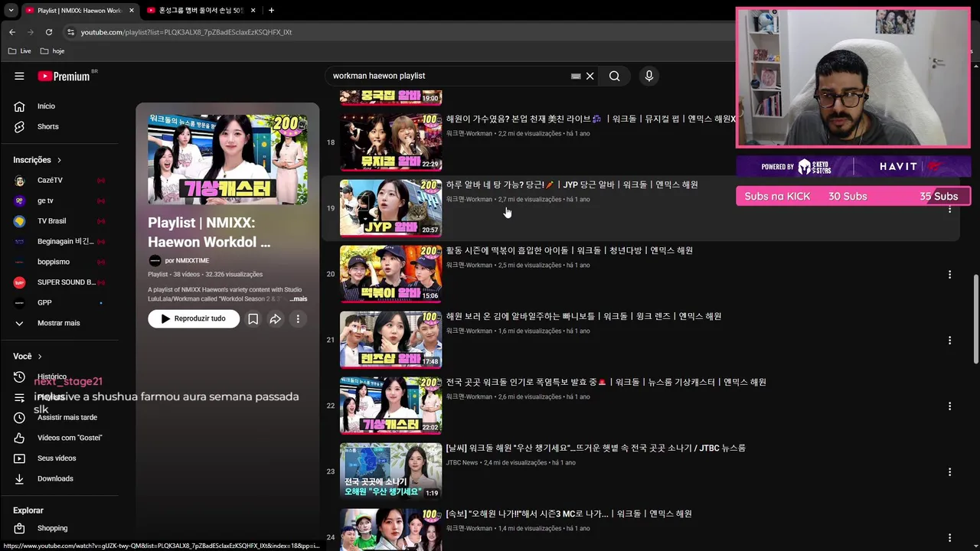980x551 pixels.
Task: Open the three-dot menu for video 21
Action: coord(949,340)
